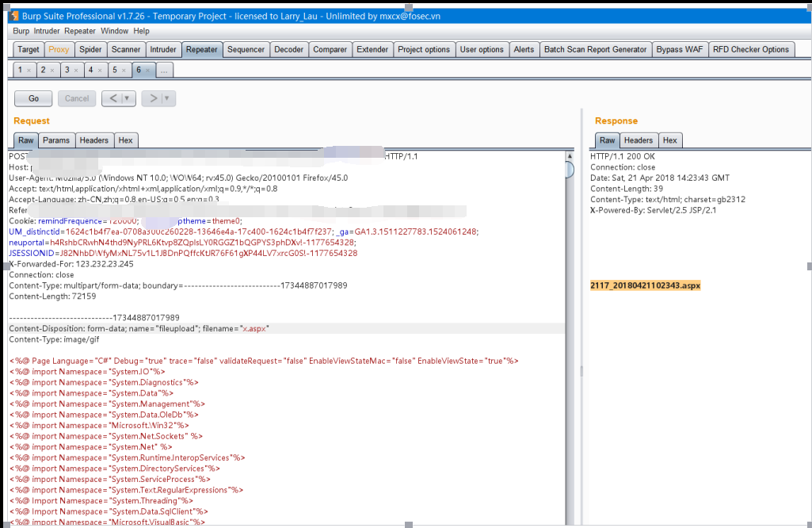Click the 'Content-Length: 39' response header

(x=627, y=189)
